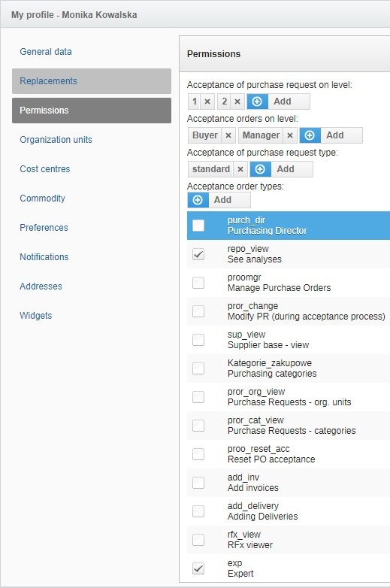Toggle the exp Expert checkbox

[x=198, y=568]
